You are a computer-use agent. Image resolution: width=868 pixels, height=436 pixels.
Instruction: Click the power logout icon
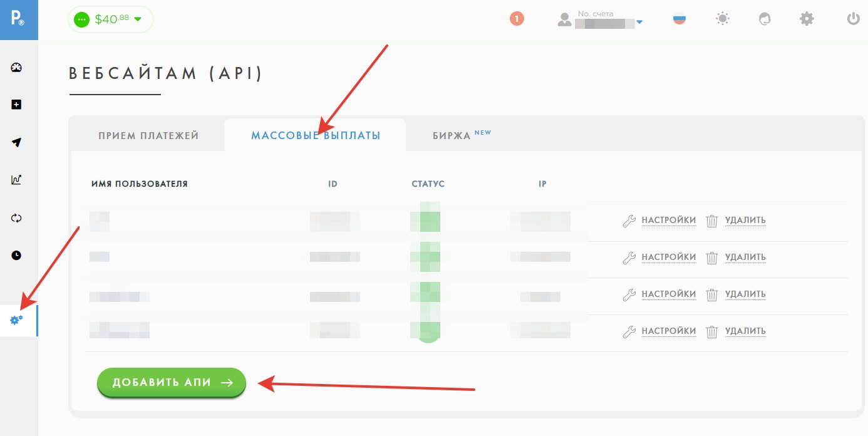point(853,19)
